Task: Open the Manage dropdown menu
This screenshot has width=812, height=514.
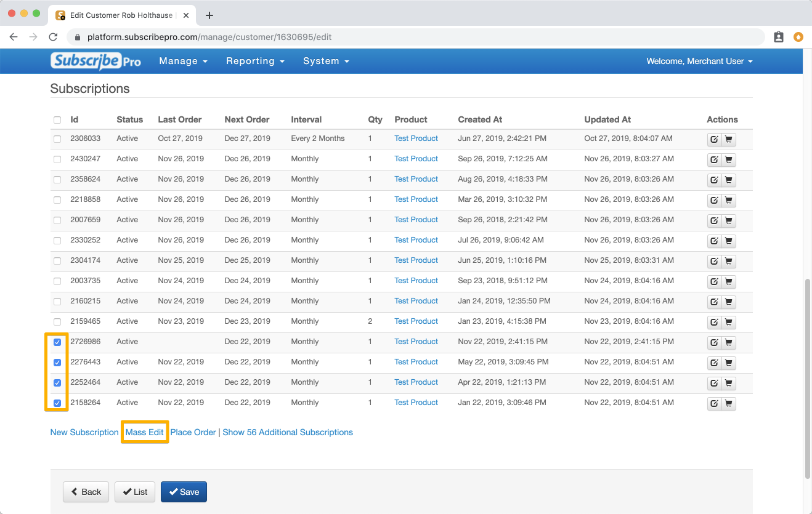Action: coord(183,61)
